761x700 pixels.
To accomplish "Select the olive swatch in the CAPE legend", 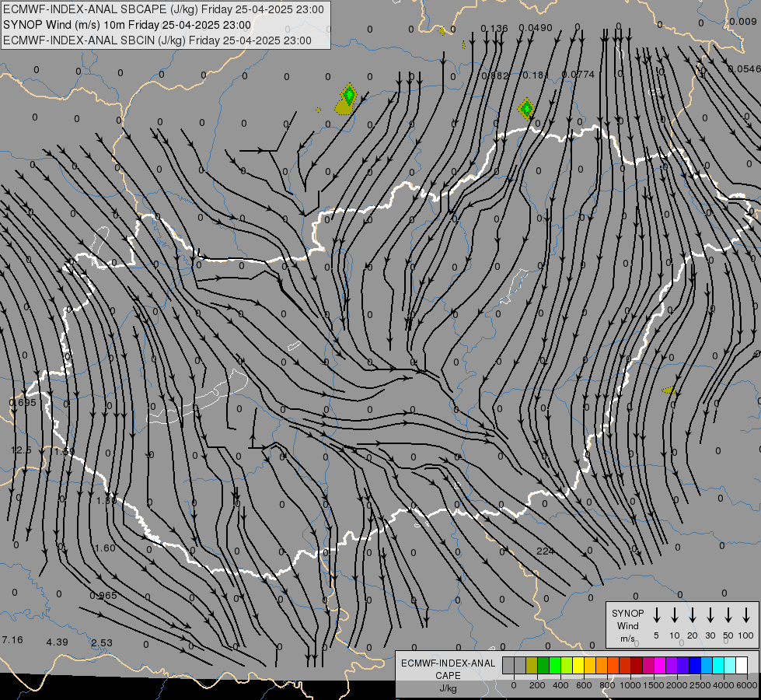I will [x=532, y=665].
